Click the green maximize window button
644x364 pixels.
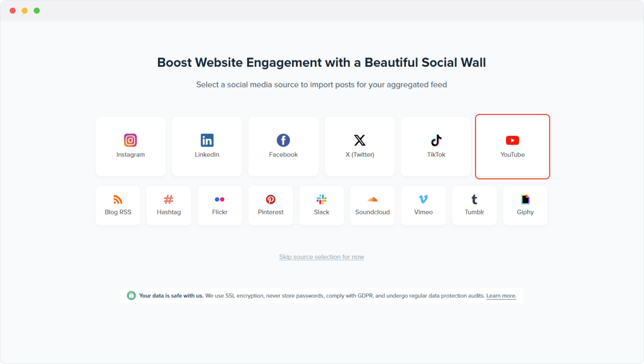37,11
